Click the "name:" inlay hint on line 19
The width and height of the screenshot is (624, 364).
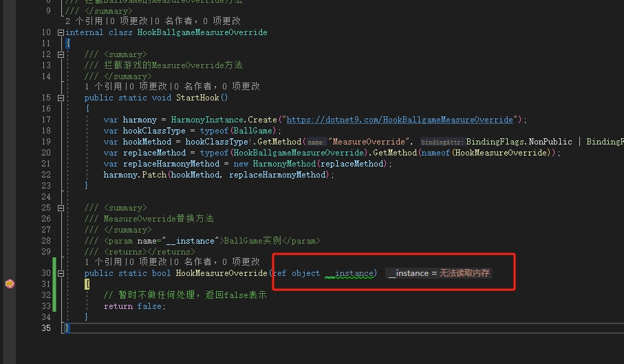[x=316, y=142]
